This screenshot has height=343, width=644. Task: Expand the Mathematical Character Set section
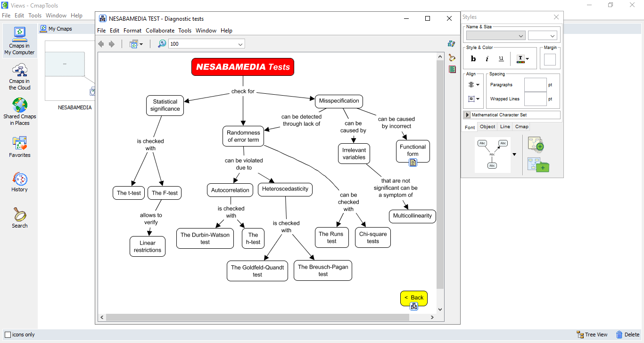[467, 115]
